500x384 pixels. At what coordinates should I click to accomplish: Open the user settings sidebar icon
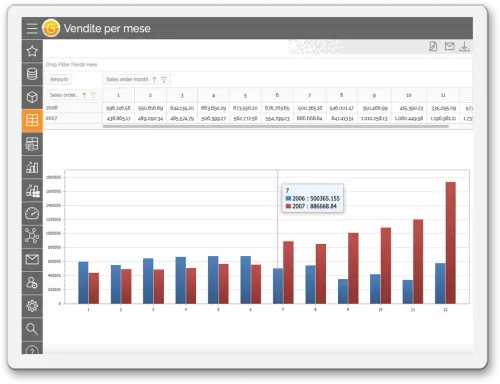coord(32,283)
